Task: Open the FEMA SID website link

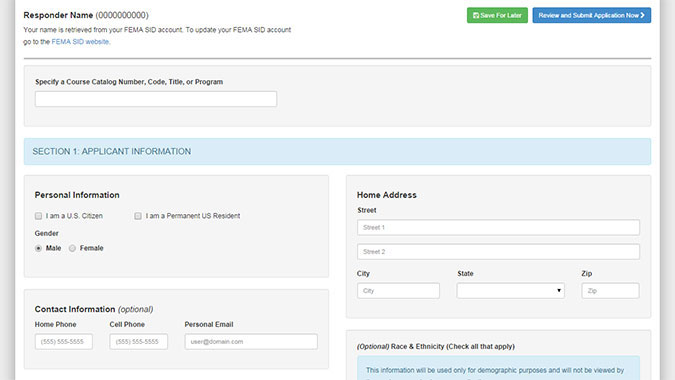Action: point(80,42)
